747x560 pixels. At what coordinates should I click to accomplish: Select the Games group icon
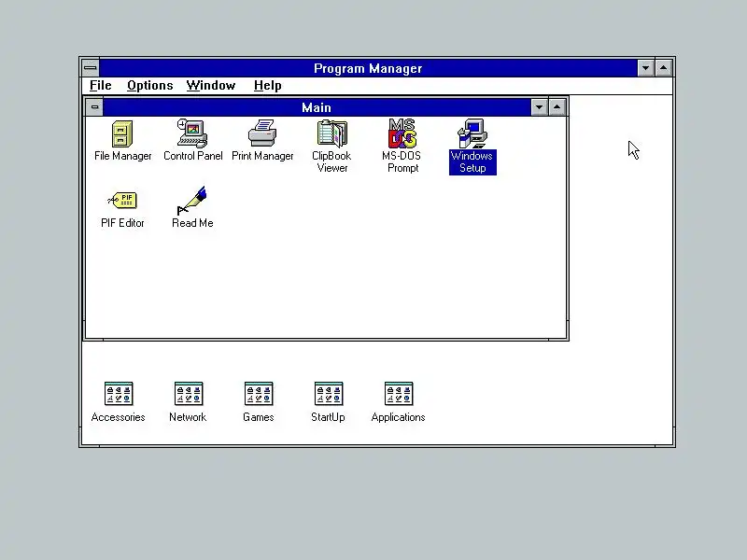(259, 394)
